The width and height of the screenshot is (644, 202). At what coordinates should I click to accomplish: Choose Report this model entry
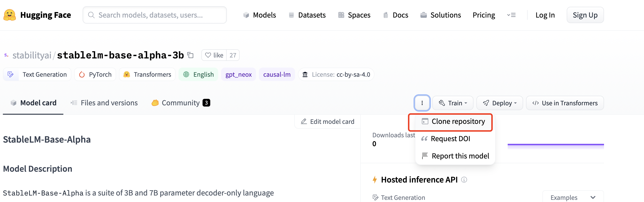pos(455,156)
